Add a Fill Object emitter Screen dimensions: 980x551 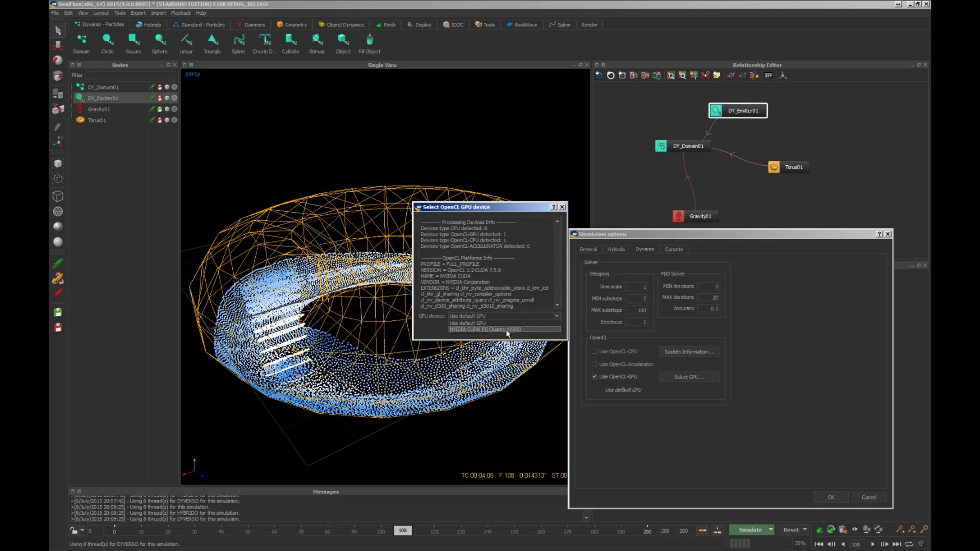pyautogui.click(x=370, y=44)
